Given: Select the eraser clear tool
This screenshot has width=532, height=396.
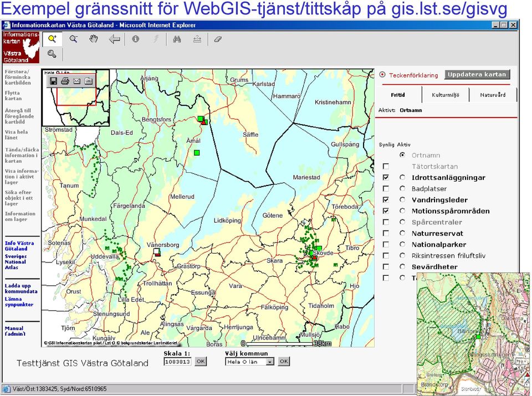Looking at the screenshot, I should pos(218,39).
